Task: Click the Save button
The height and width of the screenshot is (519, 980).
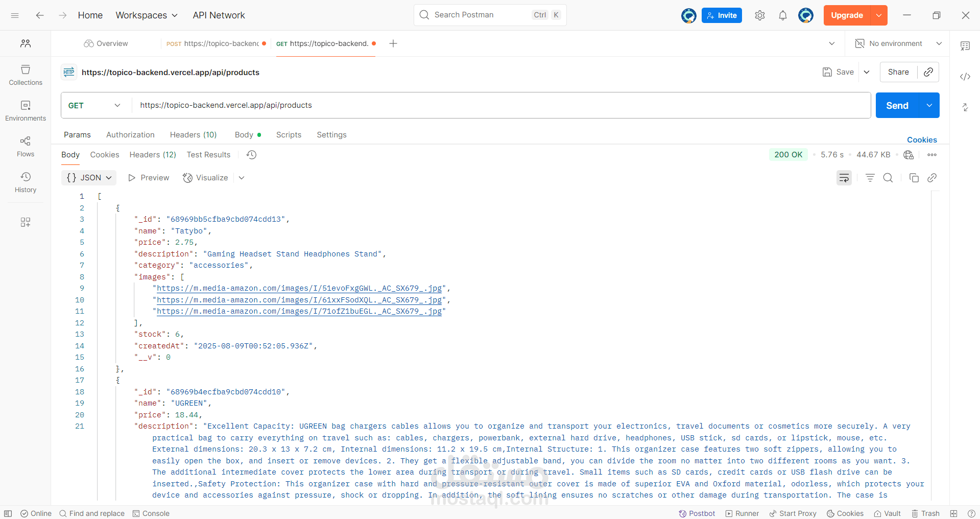Action: point(839,72)
